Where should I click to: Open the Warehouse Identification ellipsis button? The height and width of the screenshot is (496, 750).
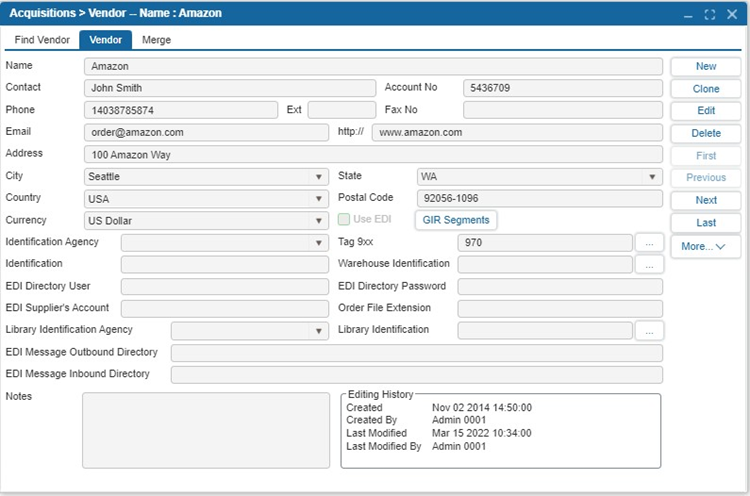649,265
